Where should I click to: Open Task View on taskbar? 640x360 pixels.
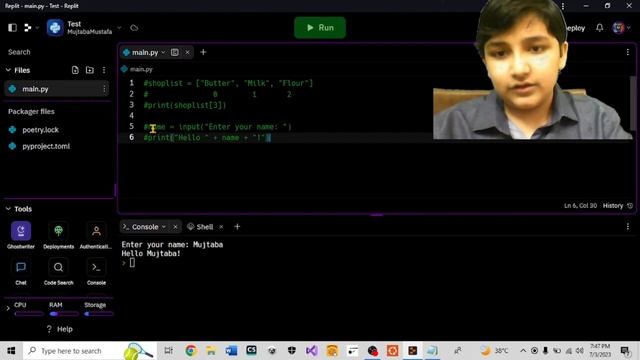(169, 351)
